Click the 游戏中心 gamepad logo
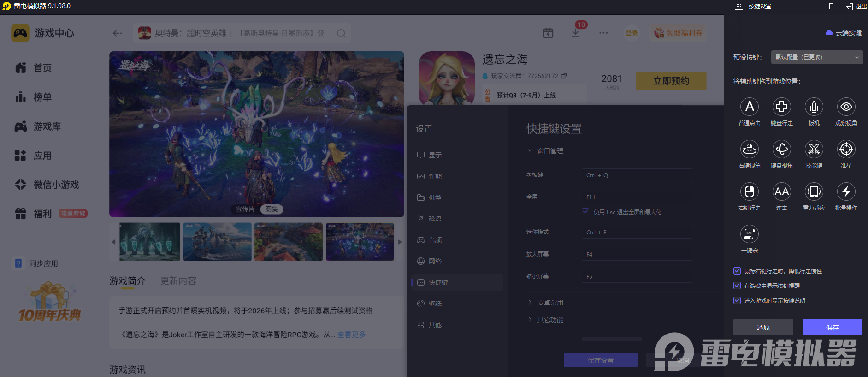This screenshot has height=377, width=868. (x=20, y=33)
